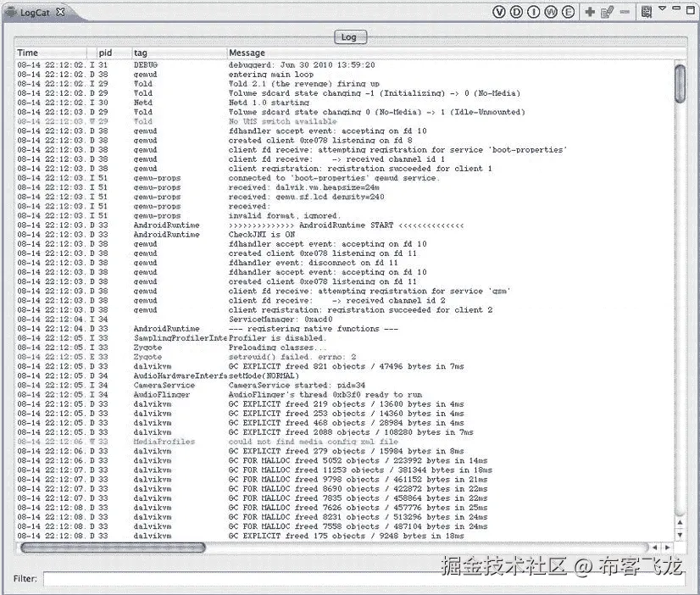Select 'received channel id 1' log row
Image resolution: width=700 pixels, height=595 pixels.
[344, 158]
